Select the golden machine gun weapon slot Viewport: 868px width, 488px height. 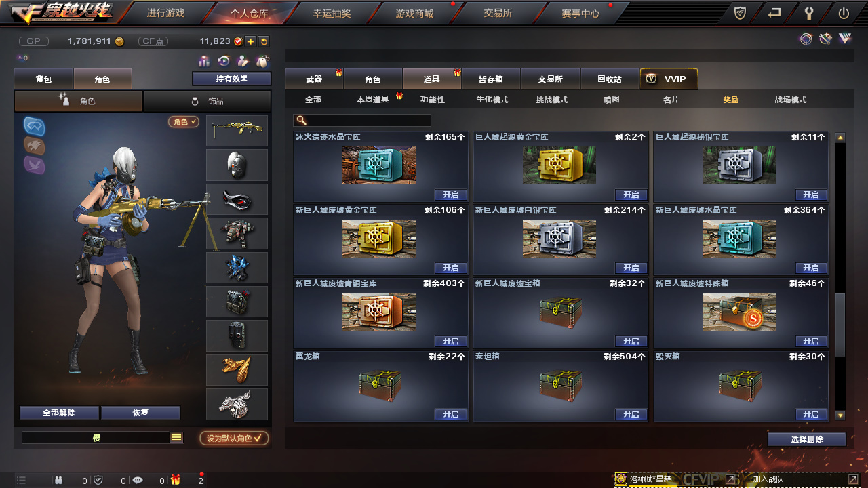point(237,130)
